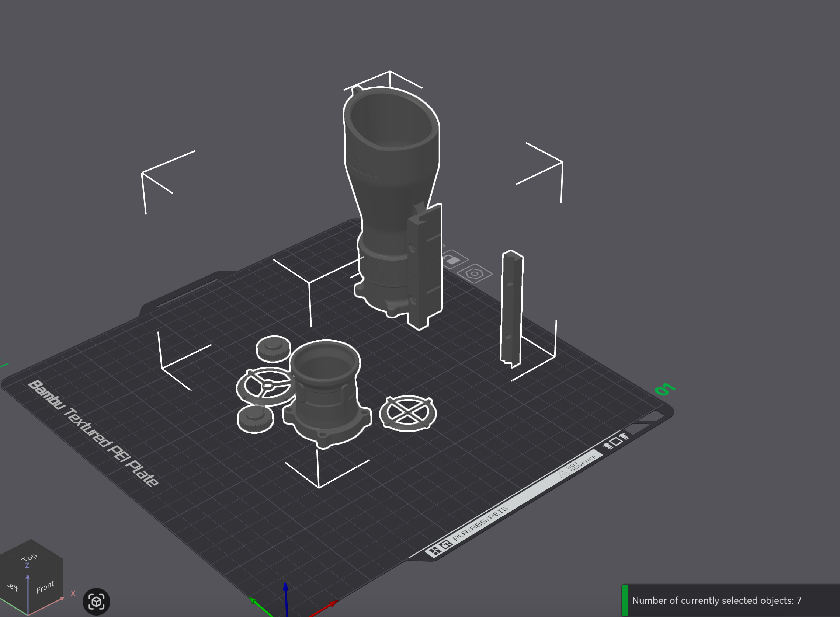Image resolution: width=840 pixels, height=617 pixels.
Task: Select the three-spoke wheel ring part
Action: tap(265, 386)
